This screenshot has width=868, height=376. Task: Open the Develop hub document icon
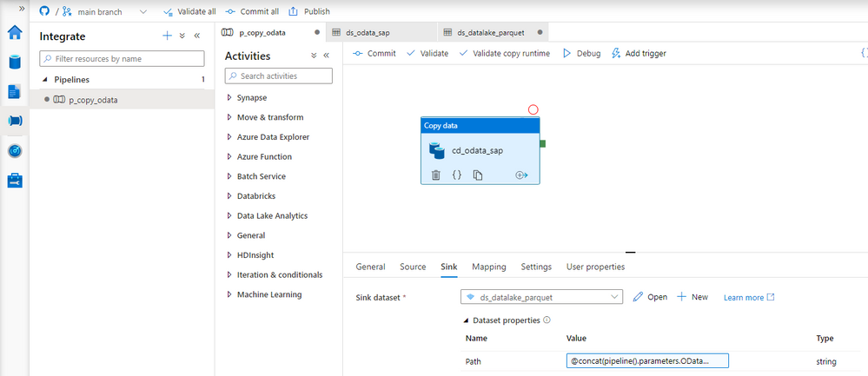[x=15, y=92]
